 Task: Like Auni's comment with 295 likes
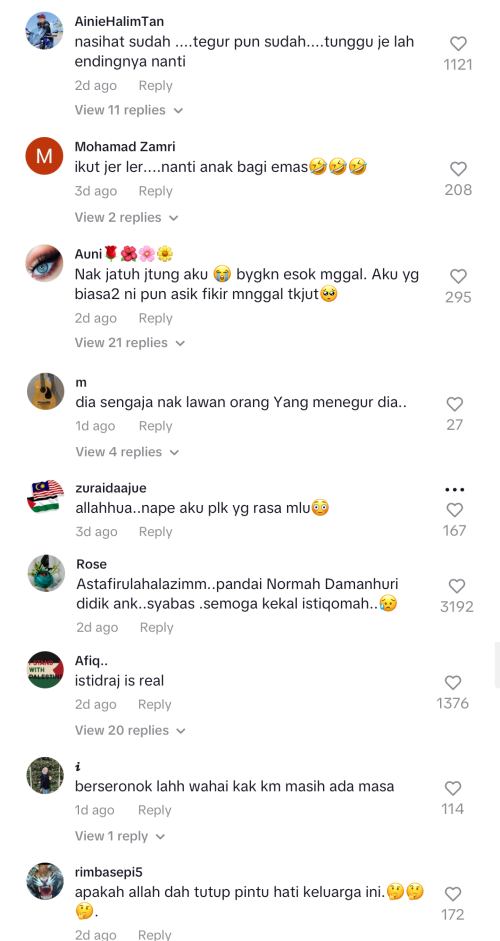tap(458, 276)
